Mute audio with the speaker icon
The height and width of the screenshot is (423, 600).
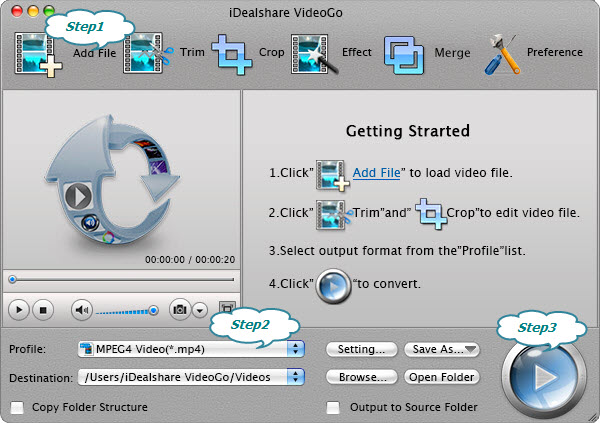click(x=82, y=310)
